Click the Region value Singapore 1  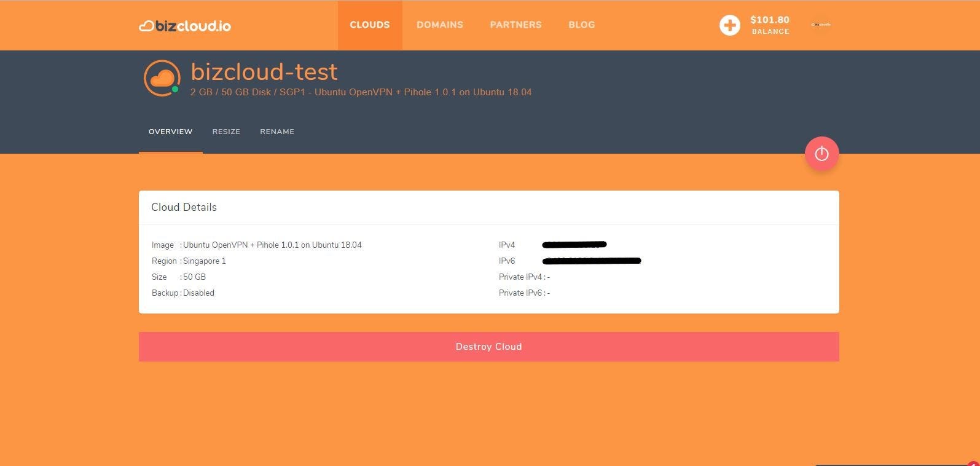pos(205,261)
